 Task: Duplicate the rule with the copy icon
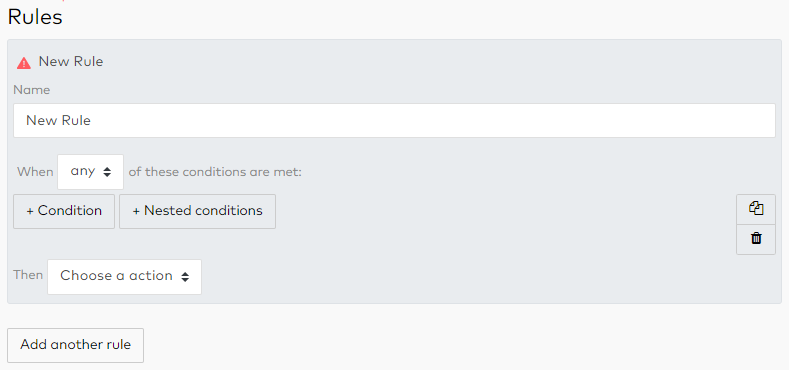(756, 209)
